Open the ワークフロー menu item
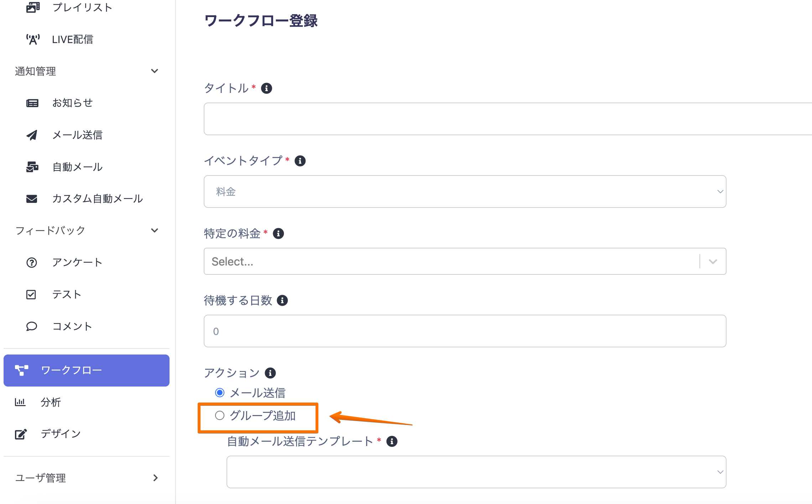Screen dimensions: 812x504 87,370
